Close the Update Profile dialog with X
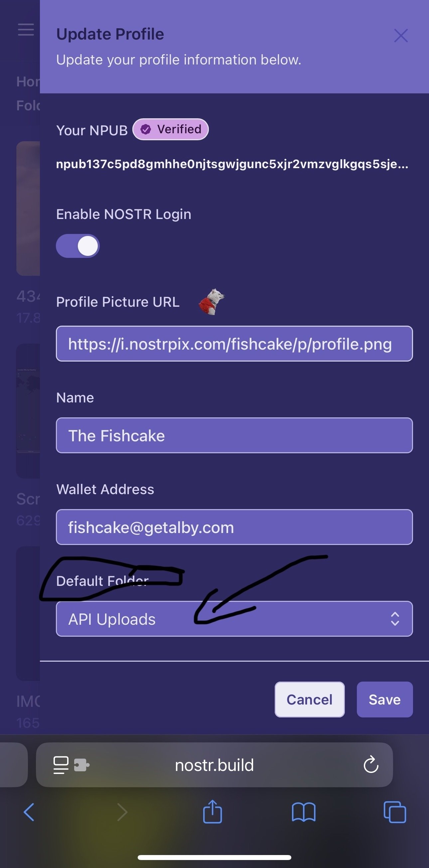This screenshot has width=429, height=868. (401, 35)
